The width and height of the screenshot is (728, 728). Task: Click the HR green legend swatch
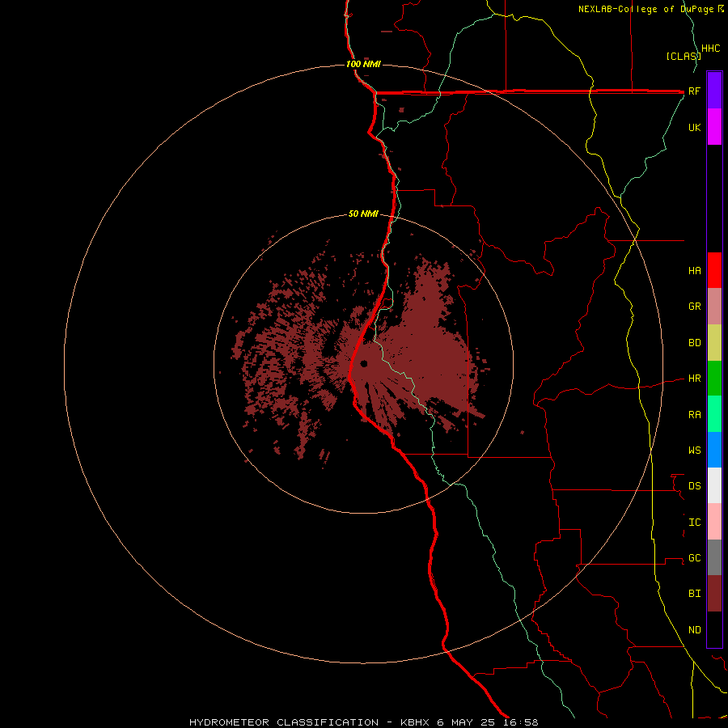pyautogui.click(x=714, y=379)
